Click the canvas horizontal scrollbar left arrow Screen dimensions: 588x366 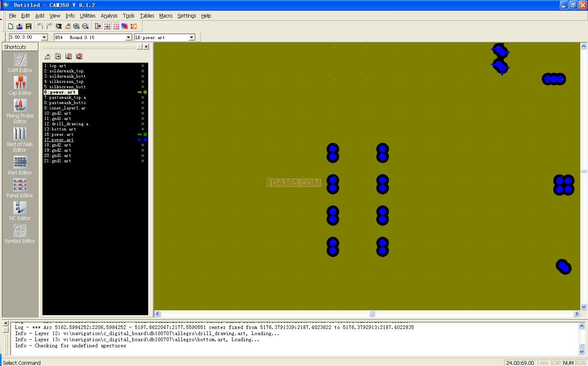coord(158,314)
